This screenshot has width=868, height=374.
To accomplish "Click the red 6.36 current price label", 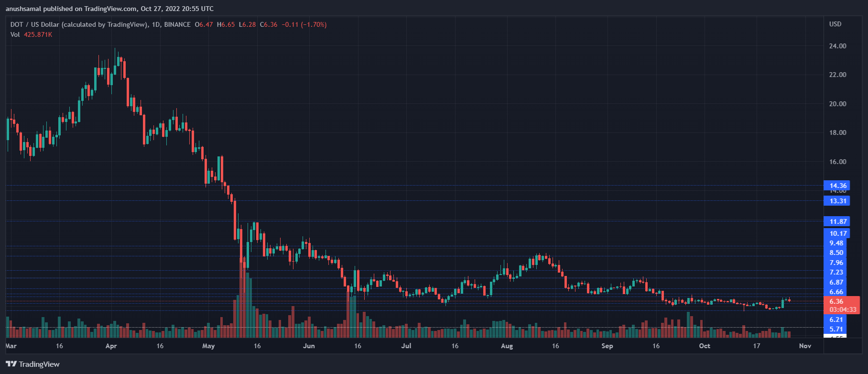I will (836, 301).
